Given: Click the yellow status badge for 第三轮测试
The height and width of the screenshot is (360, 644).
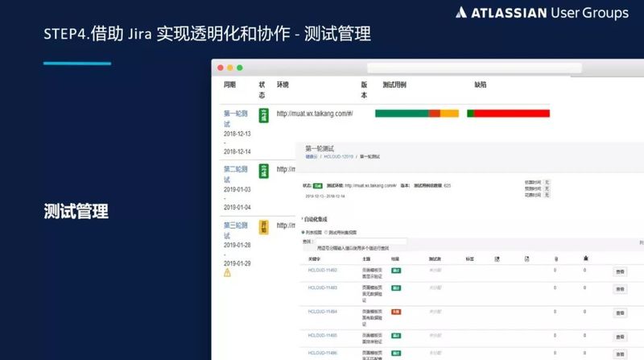Looking at the screenshot, I should [264, 227].
